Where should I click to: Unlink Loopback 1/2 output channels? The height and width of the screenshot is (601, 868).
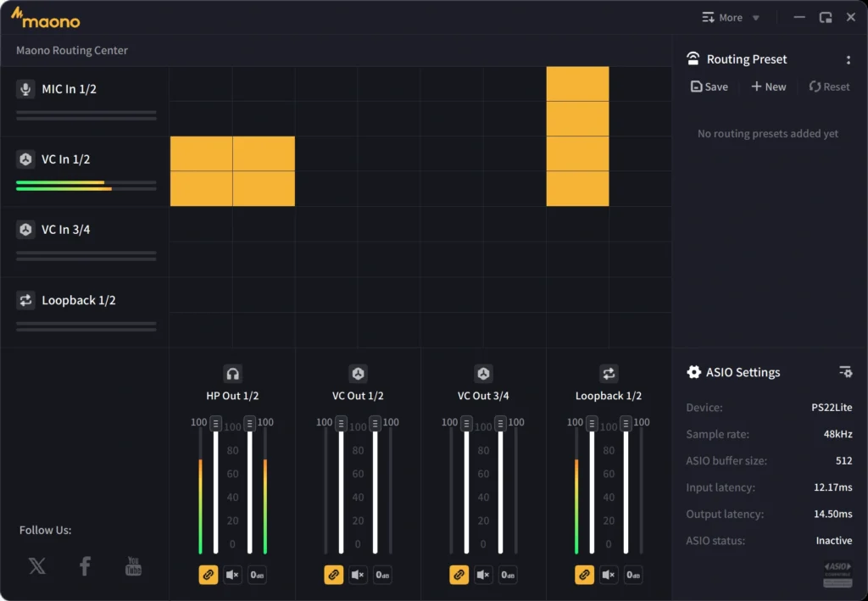[584, 575]
